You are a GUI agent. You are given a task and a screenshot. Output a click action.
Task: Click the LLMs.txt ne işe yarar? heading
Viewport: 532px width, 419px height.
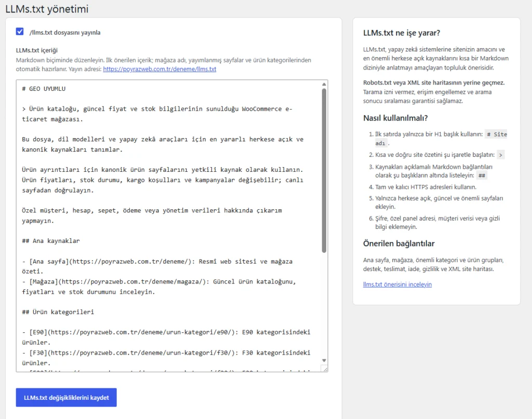[x=402, y=33]
